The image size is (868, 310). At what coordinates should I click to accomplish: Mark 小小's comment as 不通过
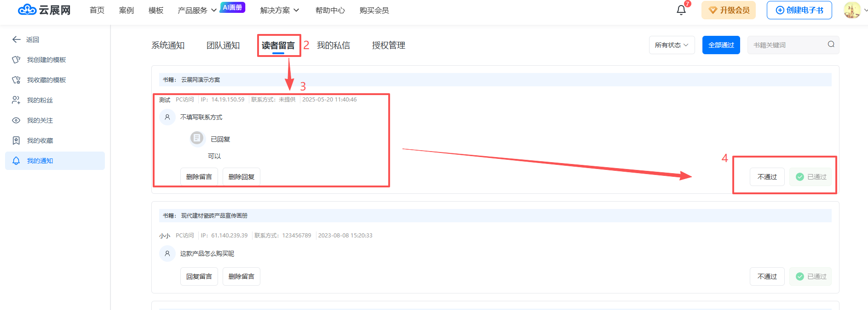point(767,276)
